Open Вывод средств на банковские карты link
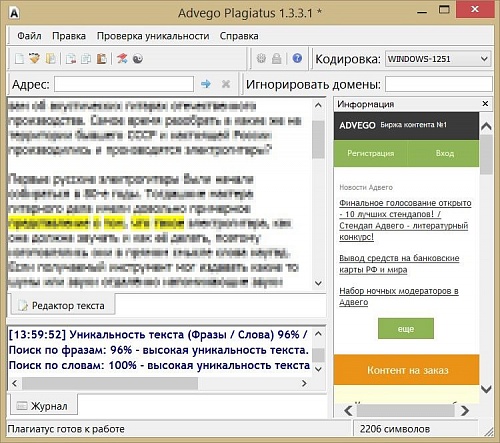The height and width of the screenshot is (443, 500). point(399,264)
